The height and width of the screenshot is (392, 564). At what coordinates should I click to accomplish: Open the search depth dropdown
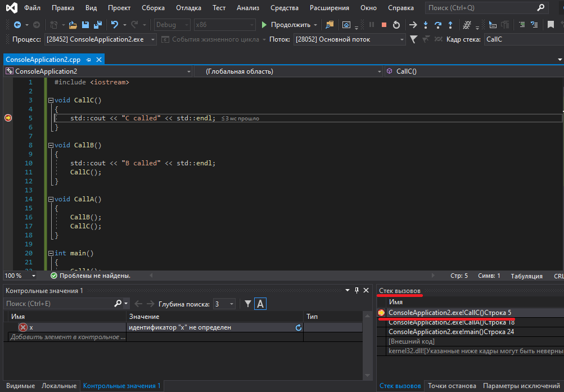232,304
